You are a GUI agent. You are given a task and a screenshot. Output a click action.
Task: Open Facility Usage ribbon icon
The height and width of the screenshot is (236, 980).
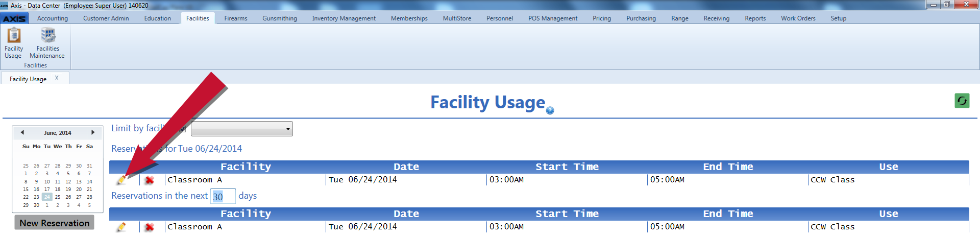pos(14,43)
